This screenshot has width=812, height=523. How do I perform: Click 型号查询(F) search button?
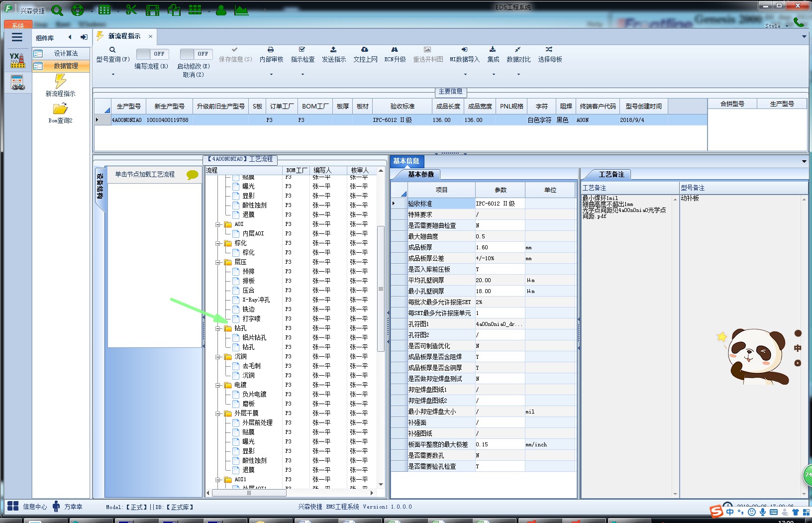click(113, 55)
